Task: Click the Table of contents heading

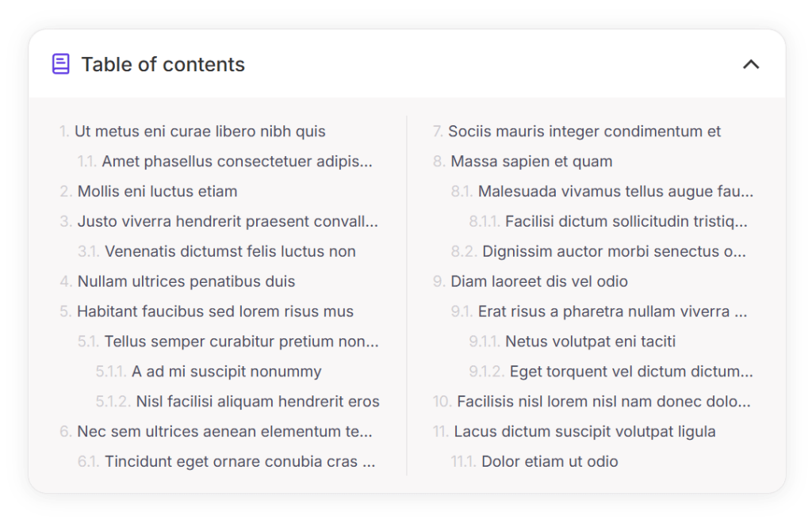Action: tap(163, 64)
